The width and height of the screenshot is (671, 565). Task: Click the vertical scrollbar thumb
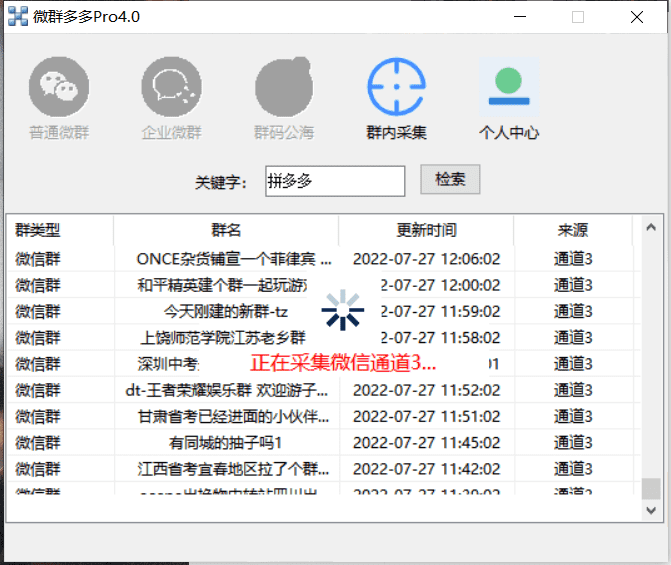pos(651,488)
